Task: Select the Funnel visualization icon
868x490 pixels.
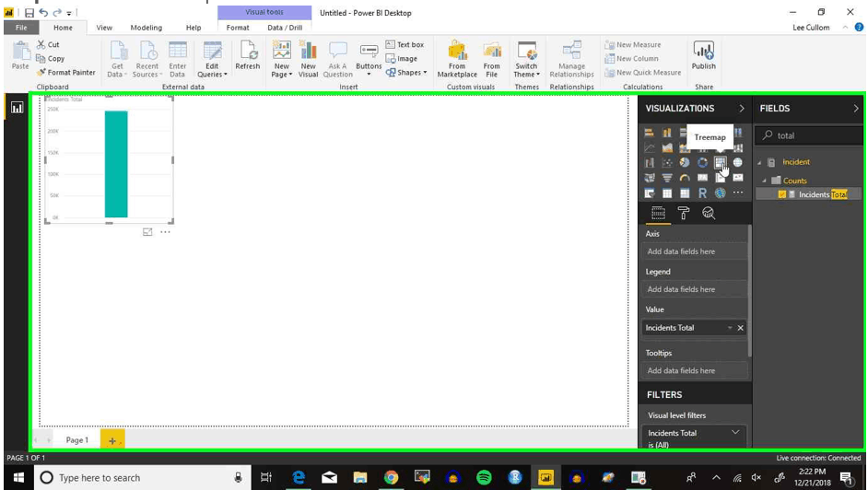Action: pos(667,178)
